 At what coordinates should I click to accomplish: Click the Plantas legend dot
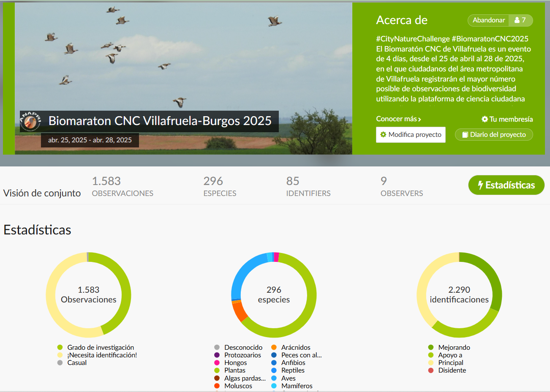tap(217, 370)
